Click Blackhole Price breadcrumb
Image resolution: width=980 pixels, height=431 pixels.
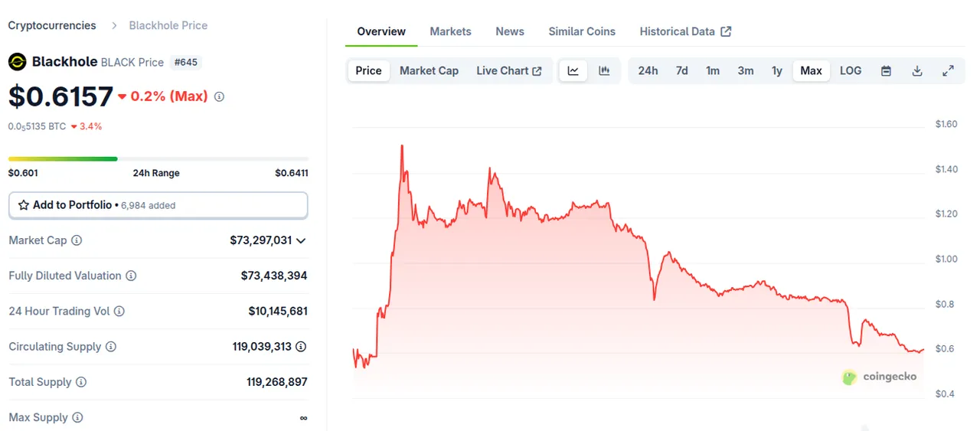point(168,25)
